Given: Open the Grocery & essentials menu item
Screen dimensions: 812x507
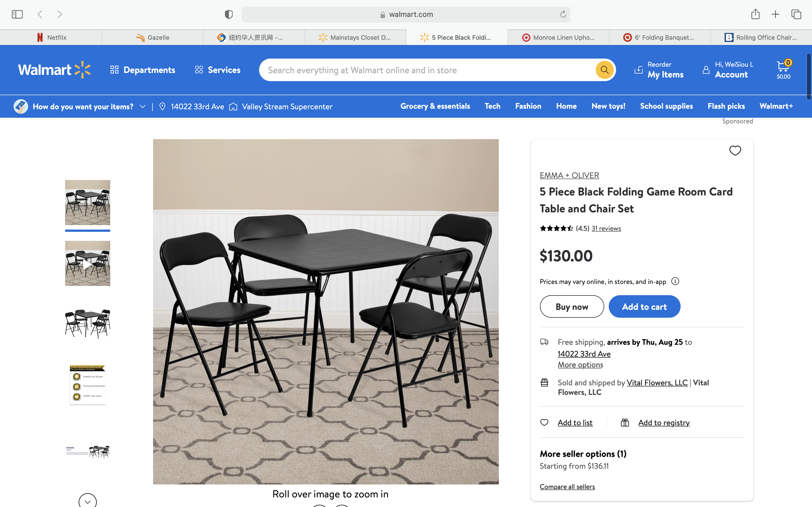Looking at the screenshot, I should 435,106.
